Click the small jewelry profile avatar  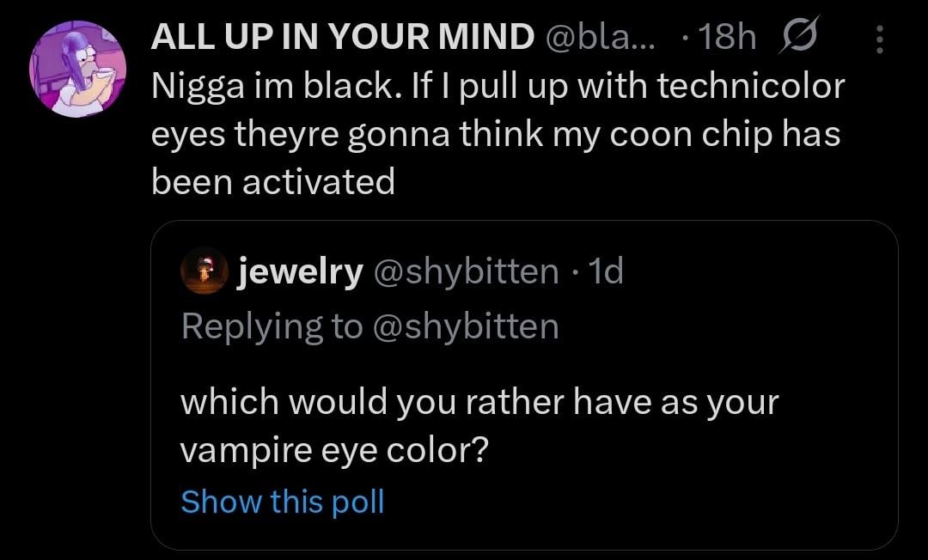[204, 271]
